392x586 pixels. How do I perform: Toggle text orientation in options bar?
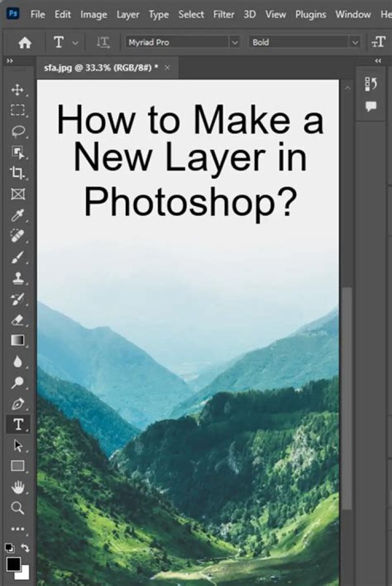point(103,42)
